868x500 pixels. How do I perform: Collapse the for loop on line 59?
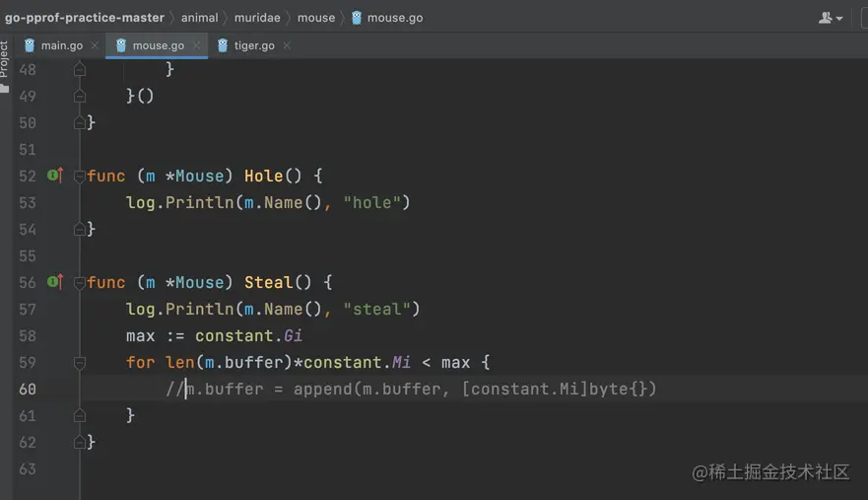pyautogui.click(x=79, y=363)
